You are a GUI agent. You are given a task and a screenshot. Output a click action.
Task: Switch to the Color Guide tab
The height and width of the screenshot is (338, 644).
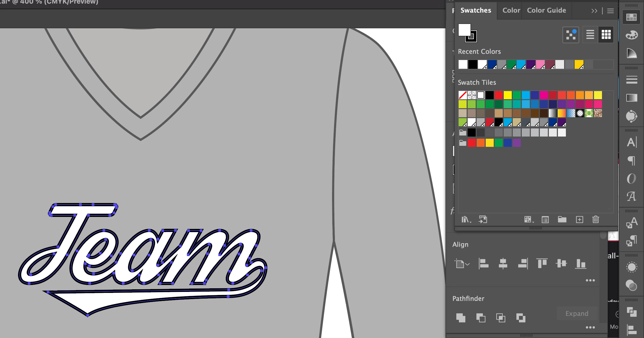point(546,10)
